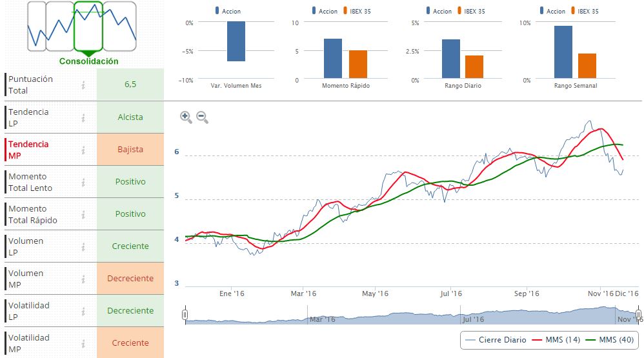Zoom in on the price chart
Screen dimensions: 644x358
click(x=186, y=117)
